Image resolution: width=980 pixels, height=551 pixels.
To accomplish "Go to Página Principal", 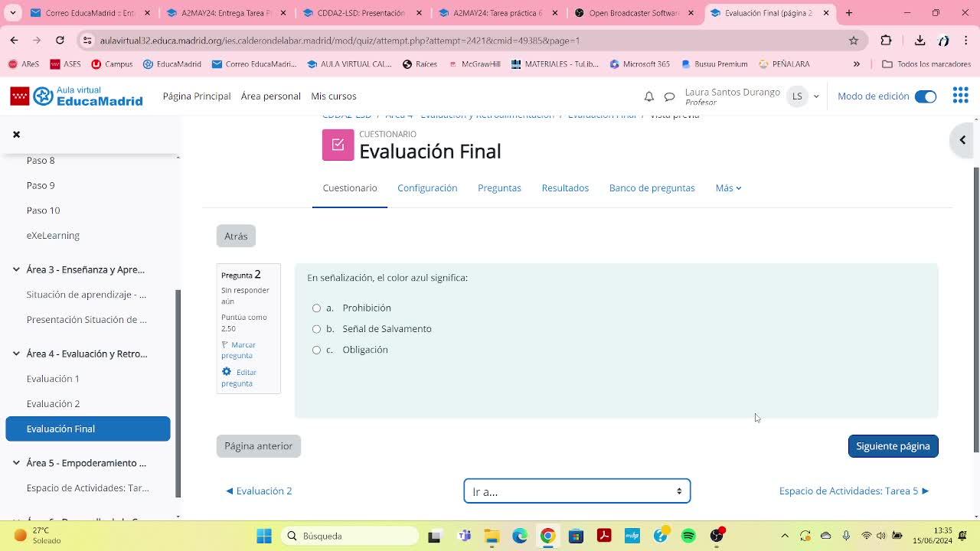I will pyautogui.click(x=197, y=96).
